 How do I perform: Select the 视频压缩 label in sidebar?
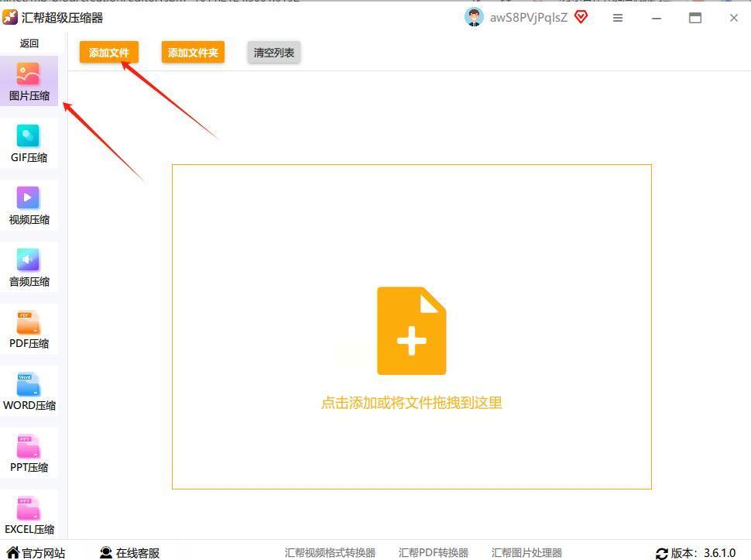pyautogui.click(x=29, y=219)
